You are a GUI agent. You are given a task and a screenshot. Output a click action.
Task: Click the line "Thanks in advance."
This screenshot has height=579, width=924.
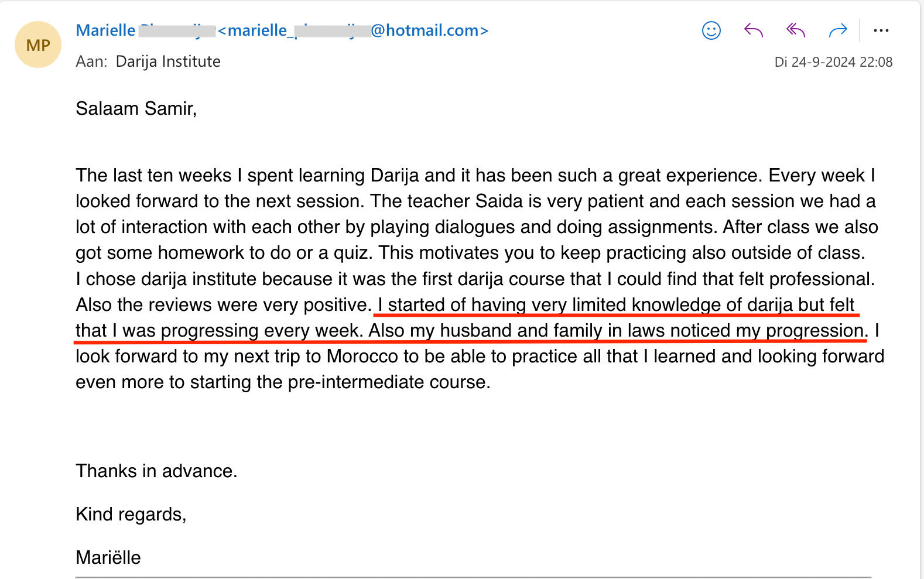(x=156, y=471)
